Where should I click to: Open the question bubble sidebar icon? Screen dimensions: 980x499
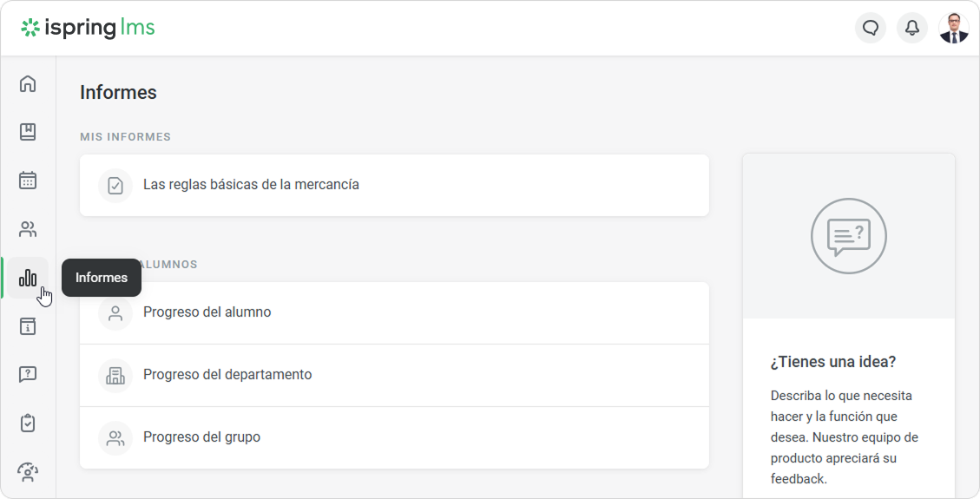click(x=28, y=375)
